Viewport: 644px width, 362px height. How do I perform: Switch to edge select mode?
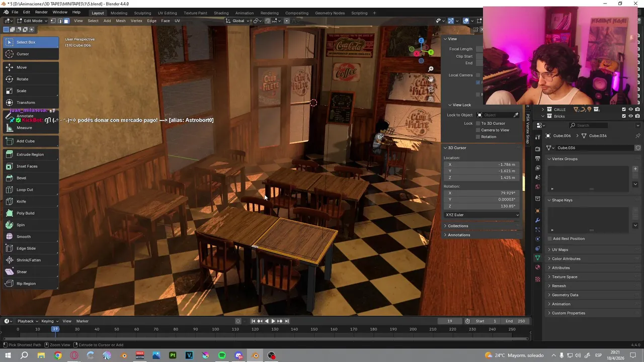(60, 21)
